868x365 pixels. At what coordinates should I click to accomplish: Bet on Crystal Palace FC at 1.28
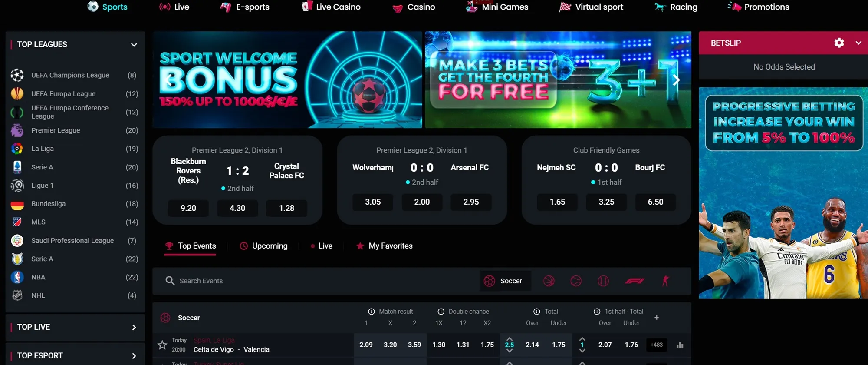pyautogui.click(x=286, y=208)
